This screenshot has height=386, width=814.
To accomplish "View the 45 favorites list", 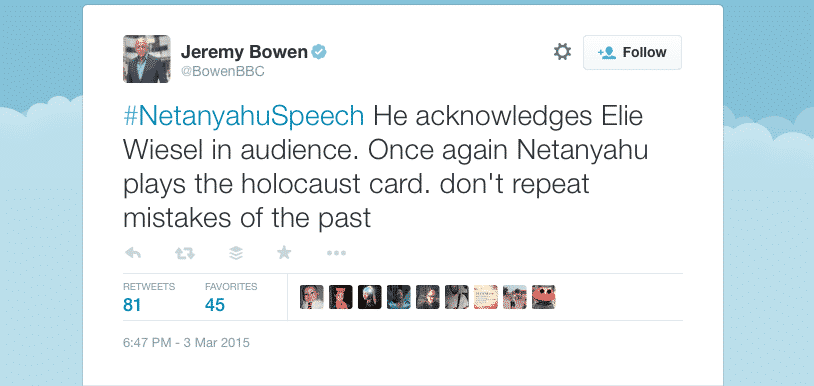I will (230, 297).
